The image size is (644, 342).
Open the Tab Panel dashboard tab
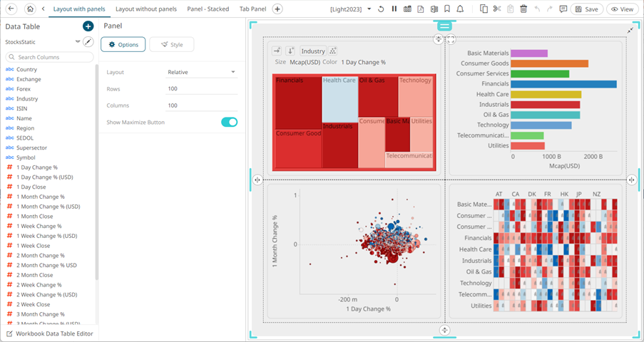252,9
